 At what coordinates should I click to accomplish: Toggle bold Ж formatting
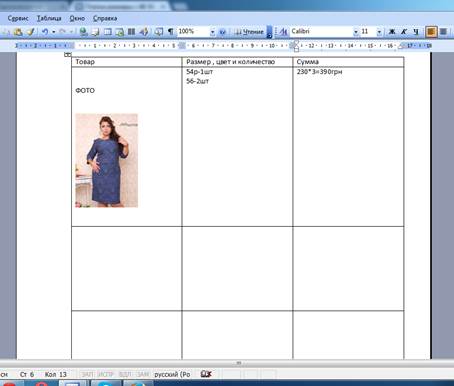(392, 32)
